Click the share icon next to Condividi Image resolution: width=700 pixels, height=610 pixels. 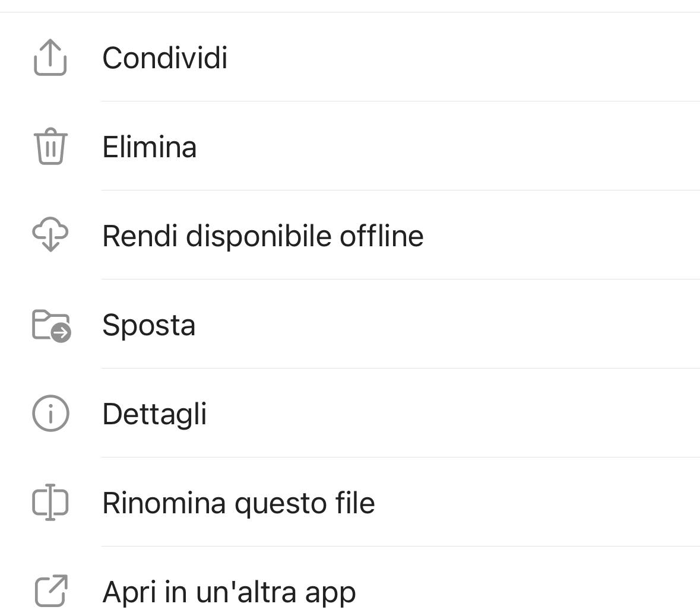[x=52, y=56]
